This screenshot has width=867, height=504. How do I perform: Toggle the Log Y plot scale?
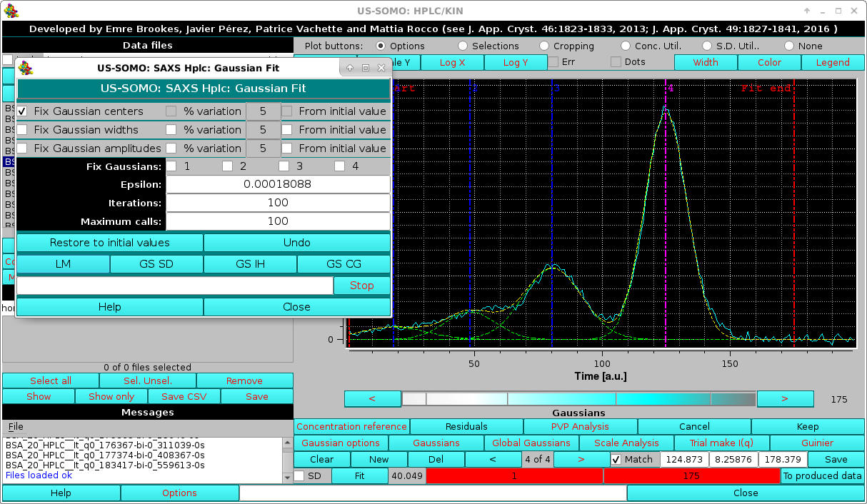(516, 62)
